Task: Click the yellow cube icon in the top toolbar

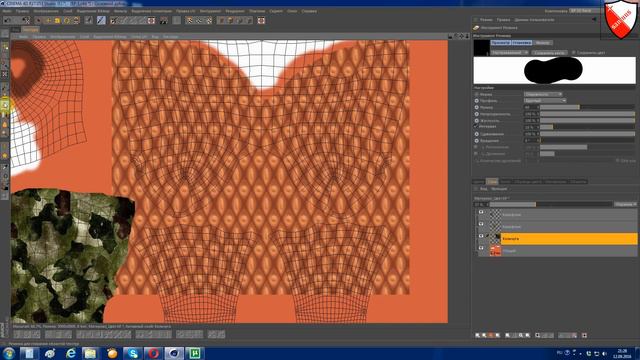Action: (57, 20)
